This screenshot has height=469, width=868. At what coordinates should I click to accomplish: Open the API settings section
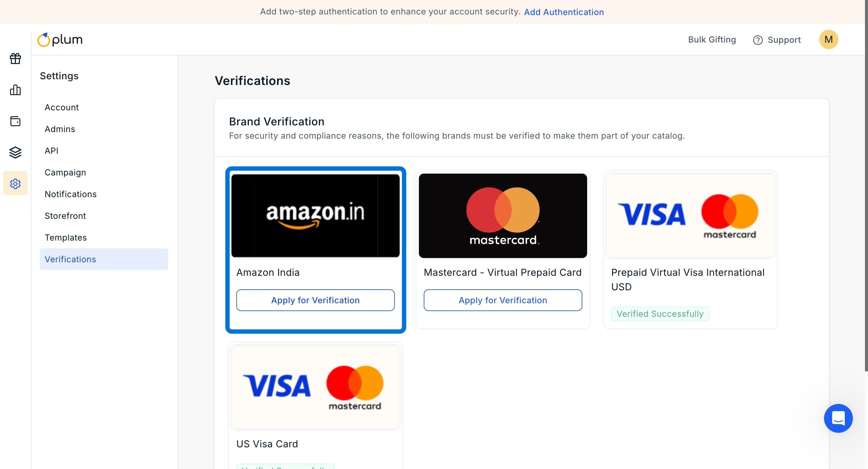tap(52, 151)
